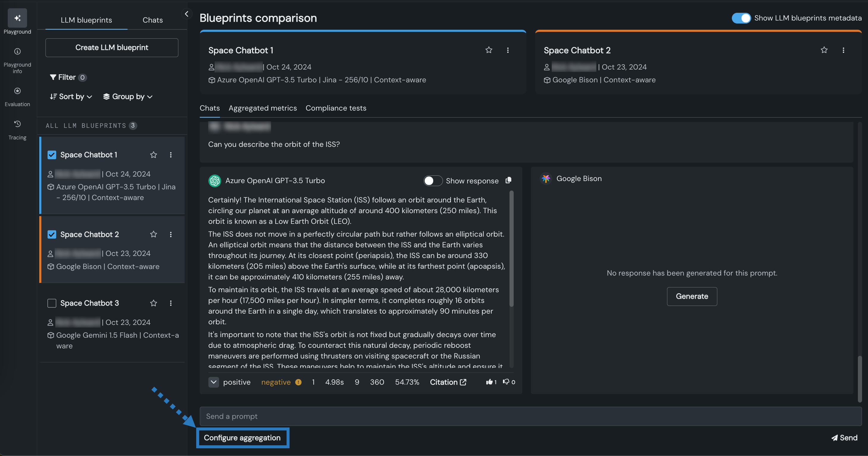Screen dimensions: 868x456
Task: Copy the GPT-3.5 Turbo response
Action: pyautogui.click(x=509, y=180)
